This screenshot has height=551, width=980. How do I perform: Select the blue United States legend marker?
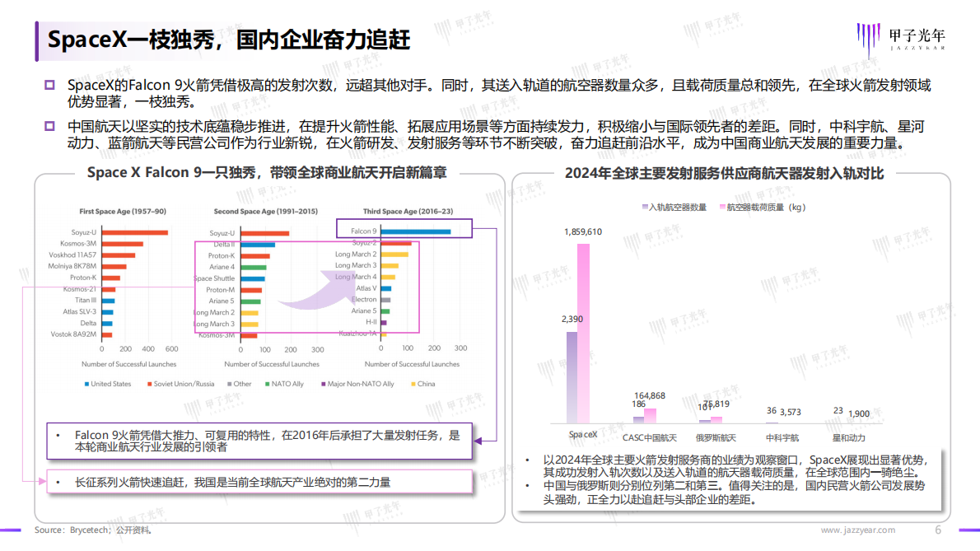pyautogui.click(x=86, y=384)
